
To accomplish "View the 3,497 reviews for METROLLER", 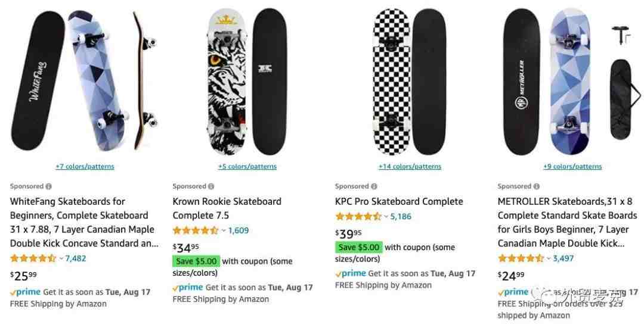I will 563,258.
